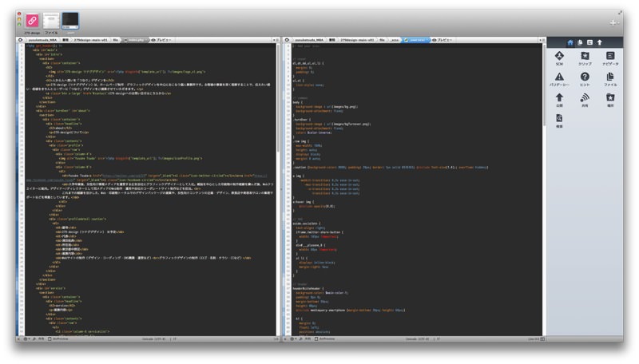This screenshot has width=639, height=364.
Task: Select the dark code editor tab thumbnail
Action: point(70,22)
